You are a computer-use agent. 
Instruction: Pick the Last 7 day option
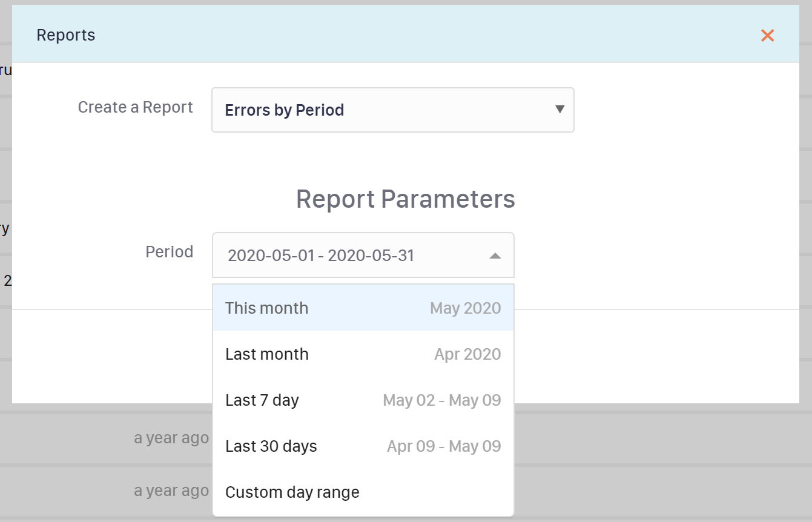[x=262, y=400]
